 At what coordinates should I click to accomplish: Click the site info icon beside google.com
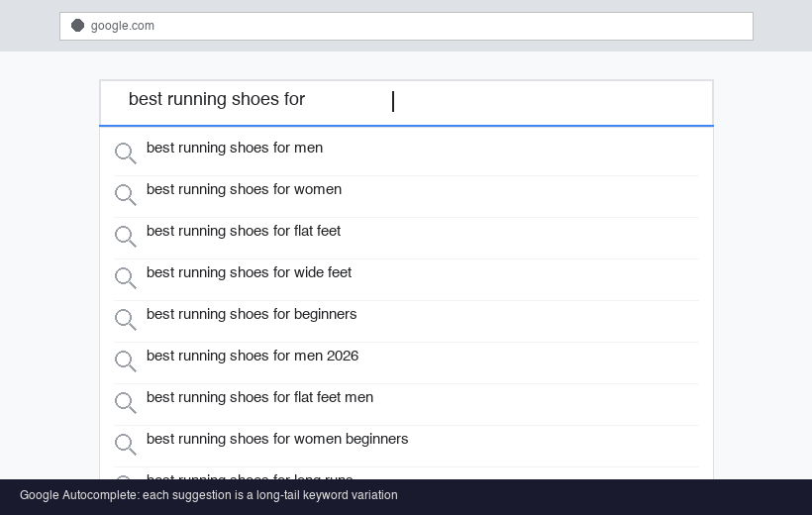coord(77,26)
